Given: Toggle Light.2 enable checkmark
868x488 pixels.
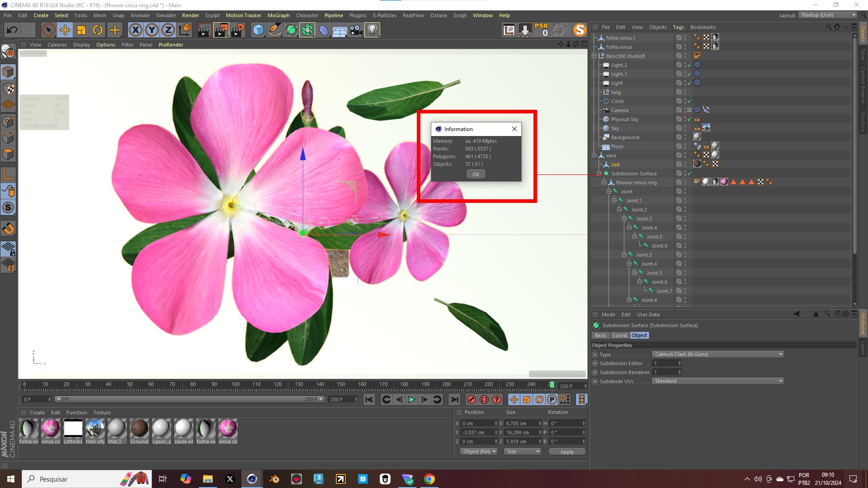Looking at the screenshot, I should click(x=689, y=65).
